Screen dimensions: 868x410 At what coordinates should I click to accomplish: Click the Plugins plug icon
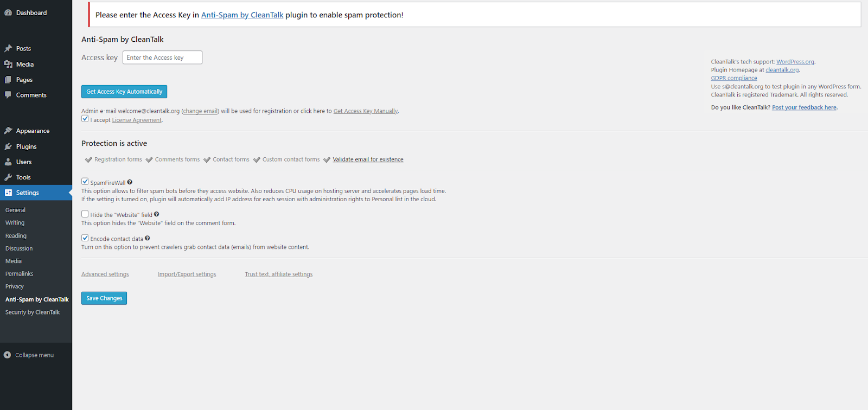[8, 146]
